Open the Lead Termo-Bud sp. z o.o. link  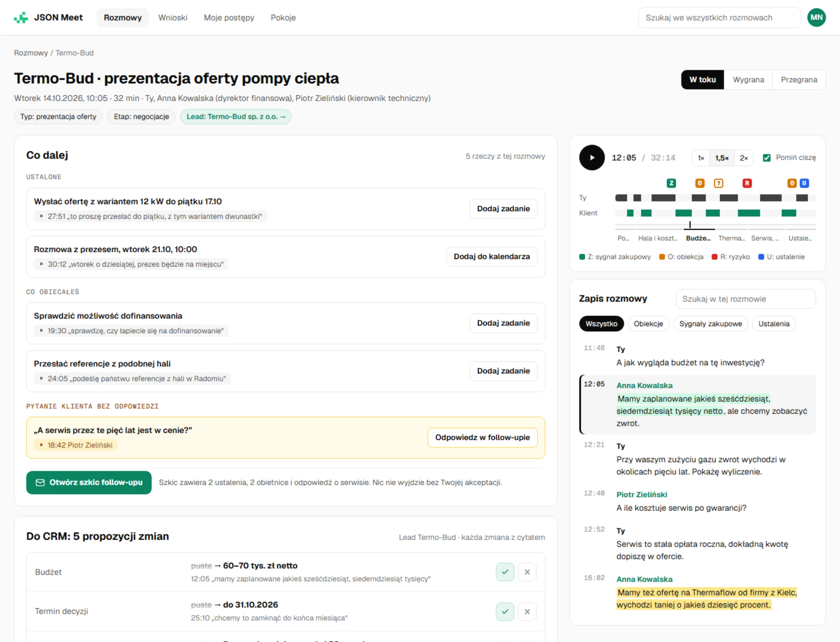tap(236, 116)
